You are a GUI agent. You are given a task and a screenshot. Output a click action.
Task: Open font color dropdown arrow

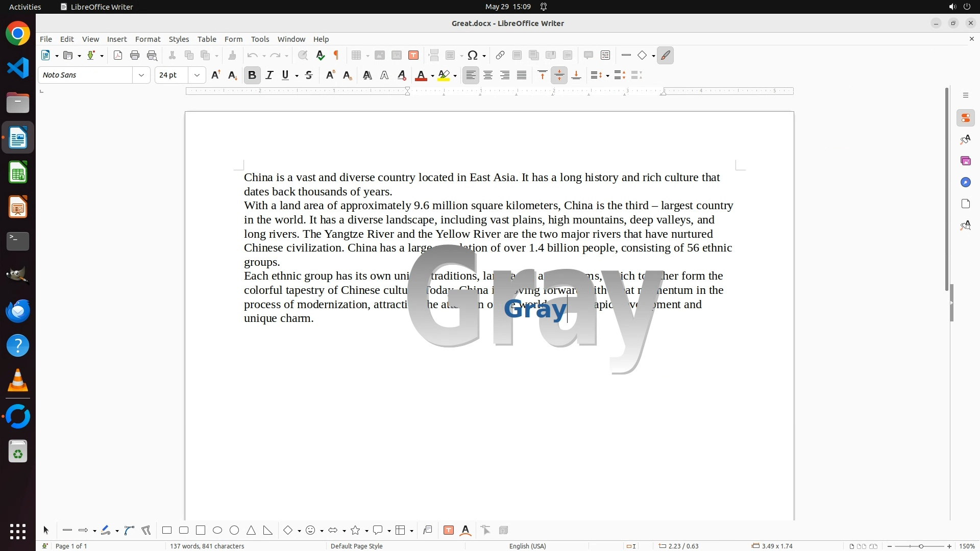click(x=432, y=76)
